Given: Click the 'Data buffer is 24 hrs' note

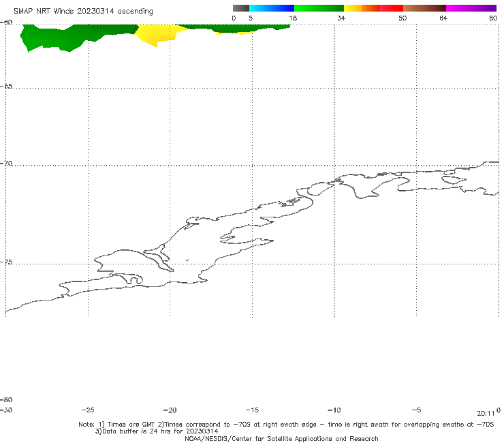Looking at the screenshot, I should [x=157, y=431].
